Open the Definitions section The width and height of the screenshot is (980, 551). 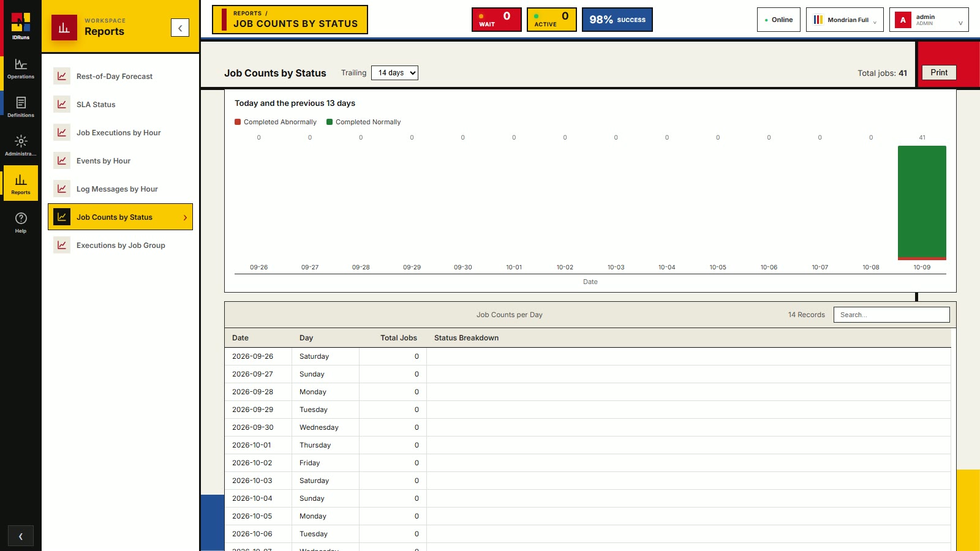point(21,107)
